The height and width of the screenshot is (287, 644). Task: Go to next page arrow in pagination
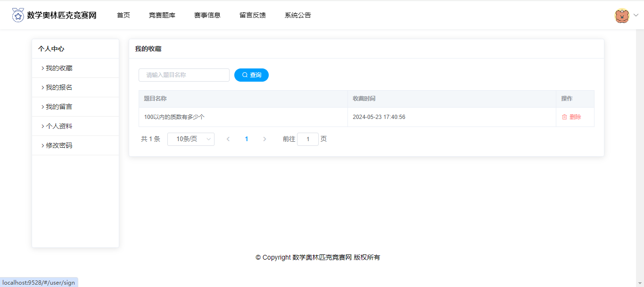click(x=264, y=139)
